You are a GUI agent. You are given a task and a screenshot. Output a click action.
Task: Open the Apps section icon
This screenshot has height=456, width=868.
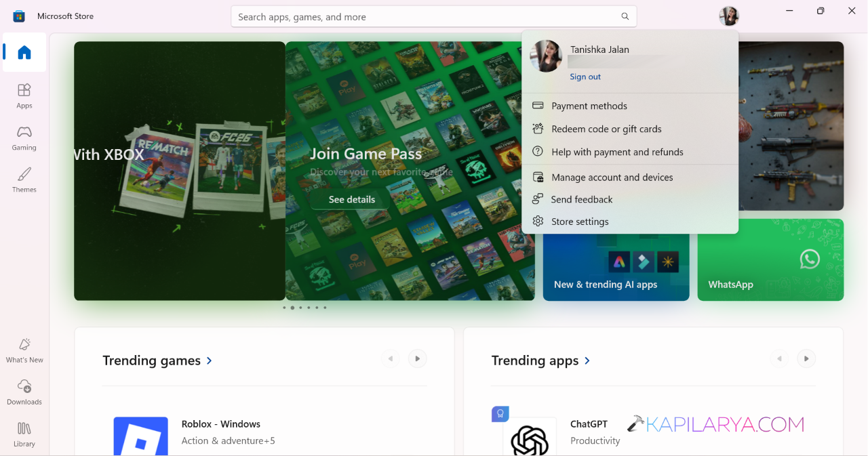coord(24,96)
